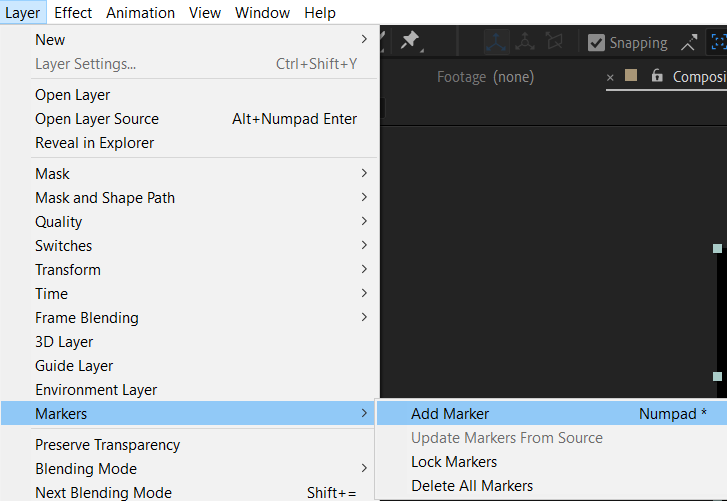Open the Animation menu

click(x=140, y=13)
